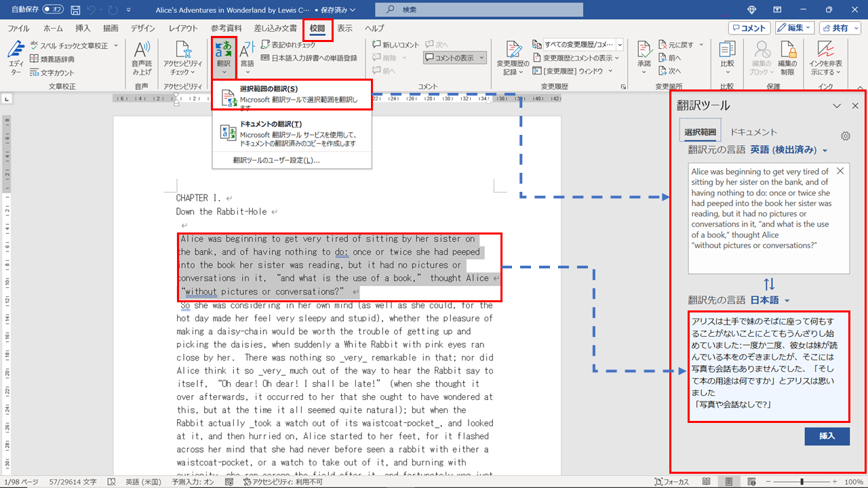Click the save floppy disk icon
This screenshot has width=868, height=488.
(x=75, y=10)
